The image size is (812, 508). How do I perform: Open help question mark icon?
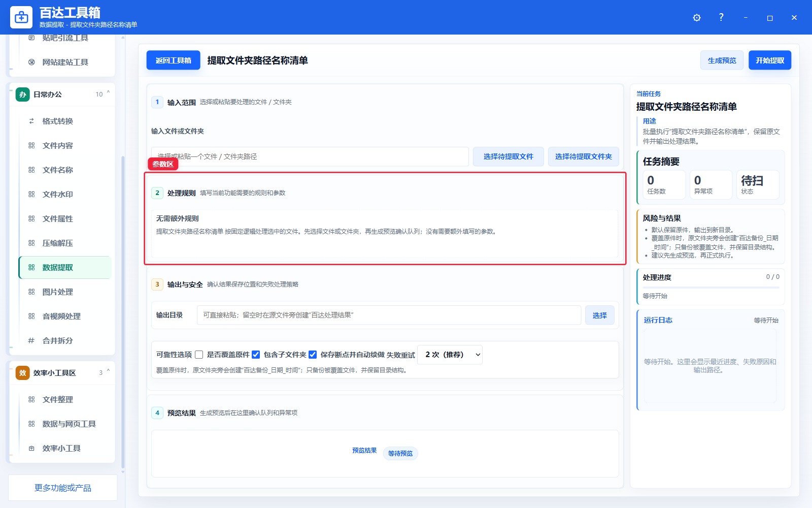[721, 17]
